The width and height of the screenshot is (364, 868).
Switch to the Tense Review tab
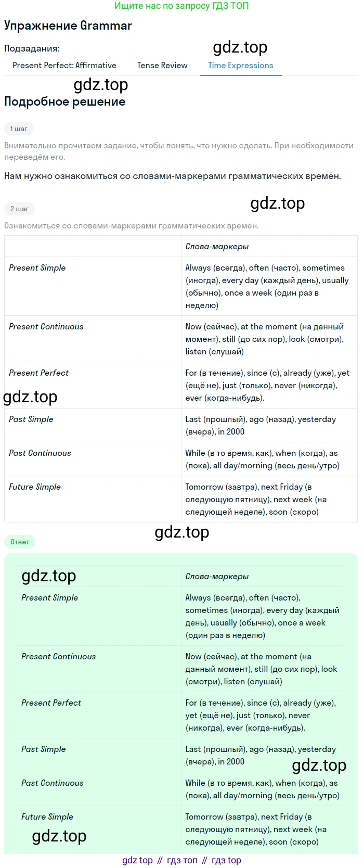162,66
